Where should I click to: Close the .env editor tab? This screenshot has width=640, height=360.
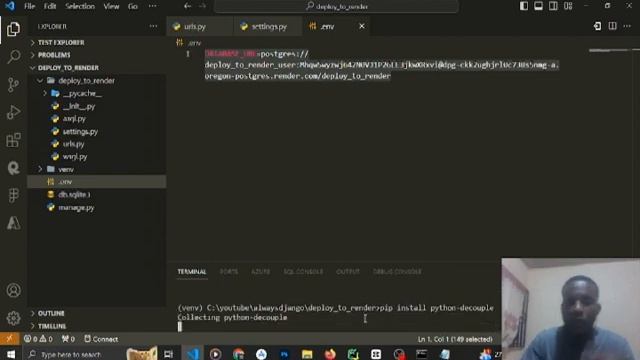(362, 26)
